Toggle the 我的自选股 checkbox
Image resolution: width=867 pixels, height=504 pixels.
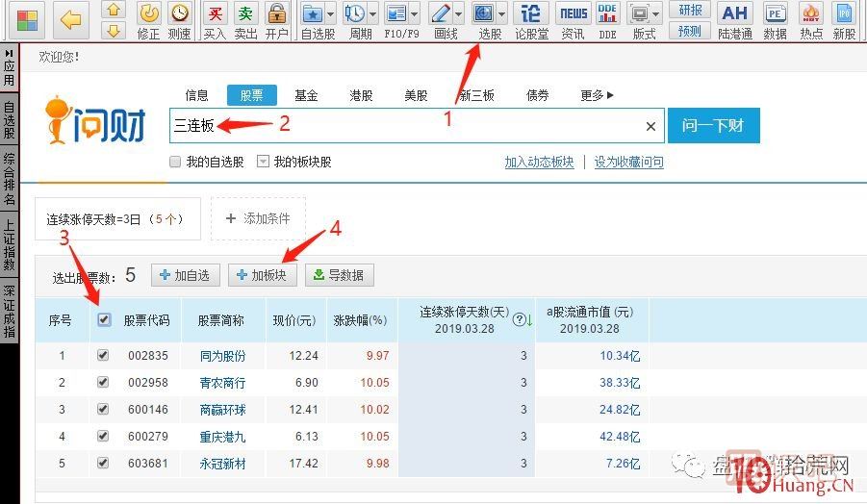[175, 163]
